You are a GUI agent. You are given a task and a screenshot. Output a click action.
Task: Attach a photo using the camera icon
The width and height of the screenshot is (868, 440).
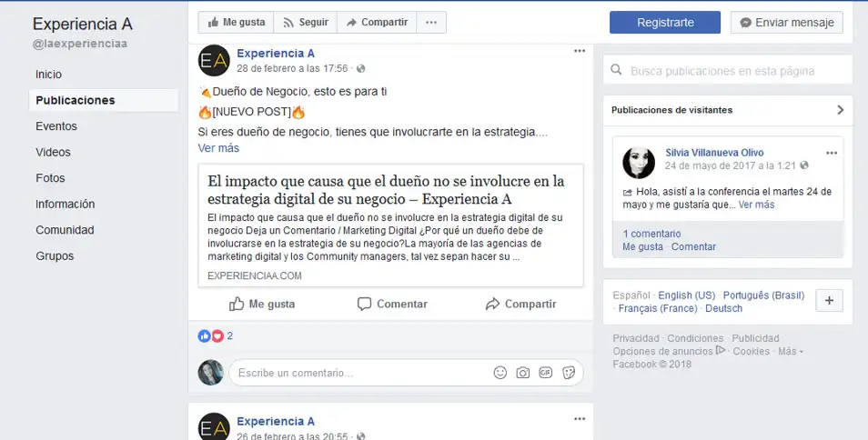tap(522, 373)
